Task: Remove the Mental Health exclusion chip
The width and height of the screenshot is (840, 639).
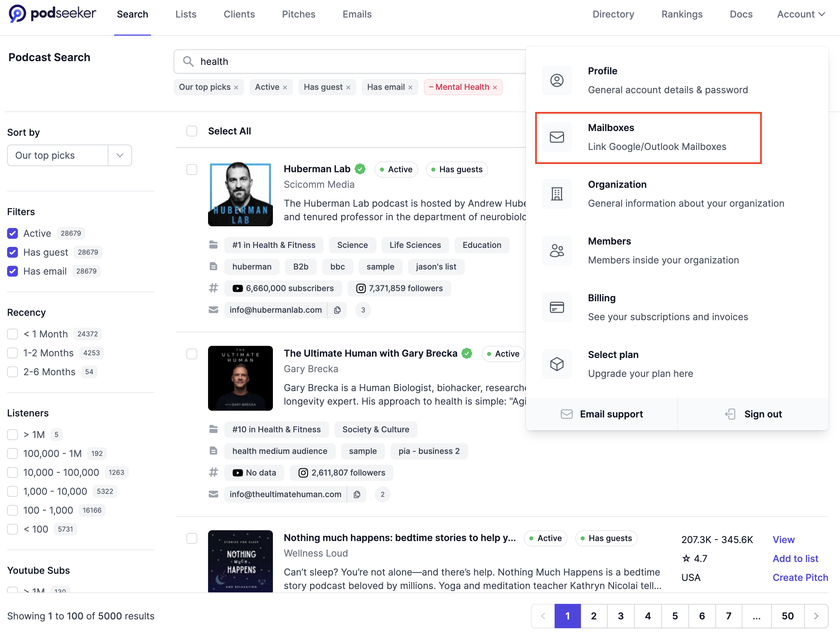Action: [495, 87]
